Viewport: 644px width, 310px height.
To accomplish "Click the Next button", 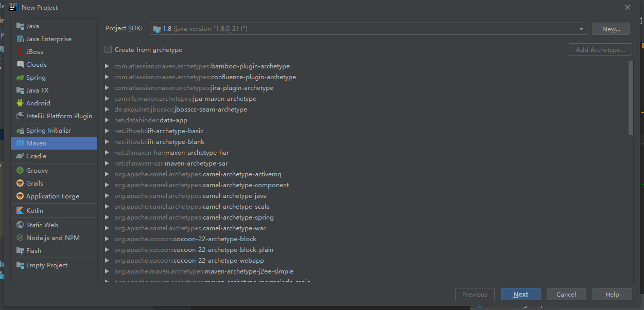I will (x=520, y=295).
